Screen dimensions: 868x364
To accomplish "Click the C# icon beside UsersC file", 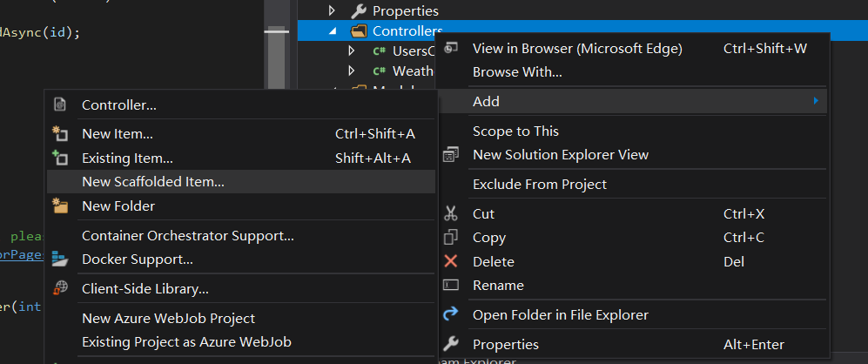I will tap(380, 51).
